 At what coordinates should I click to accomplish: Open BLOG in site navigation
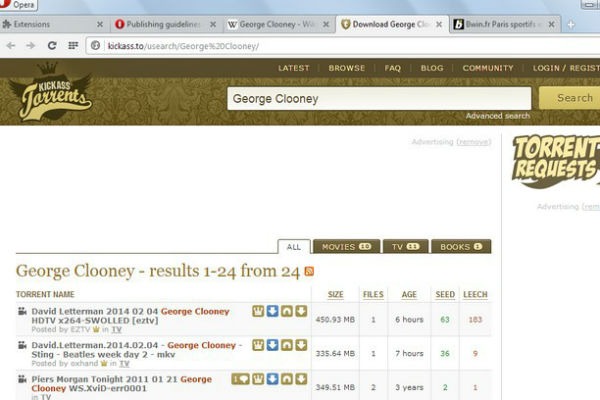pyautogui.click(x=432, y=68)
